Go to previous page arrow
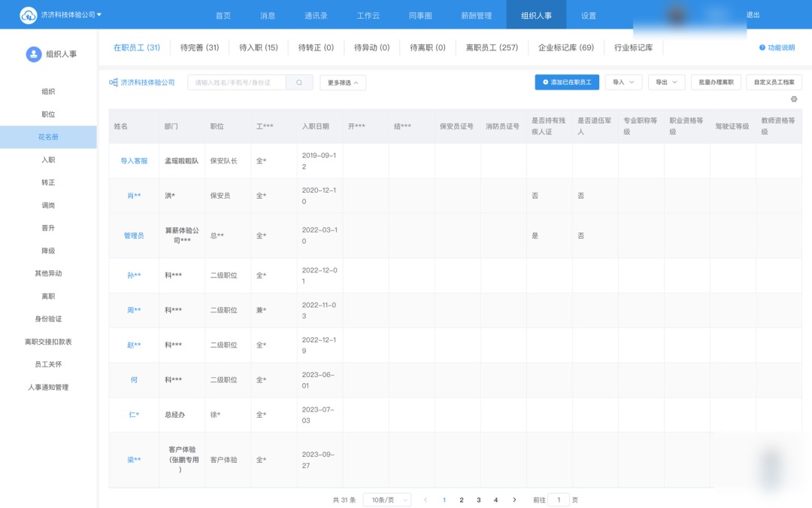812x508 pixels. 425,500
